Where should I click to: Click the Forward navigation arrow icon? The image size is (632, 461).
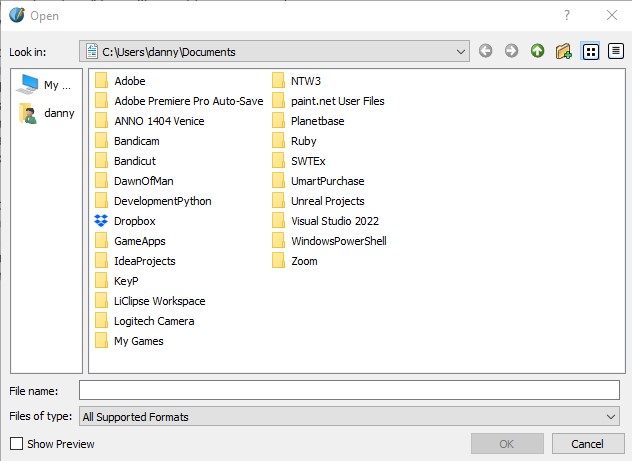[512, 51]
